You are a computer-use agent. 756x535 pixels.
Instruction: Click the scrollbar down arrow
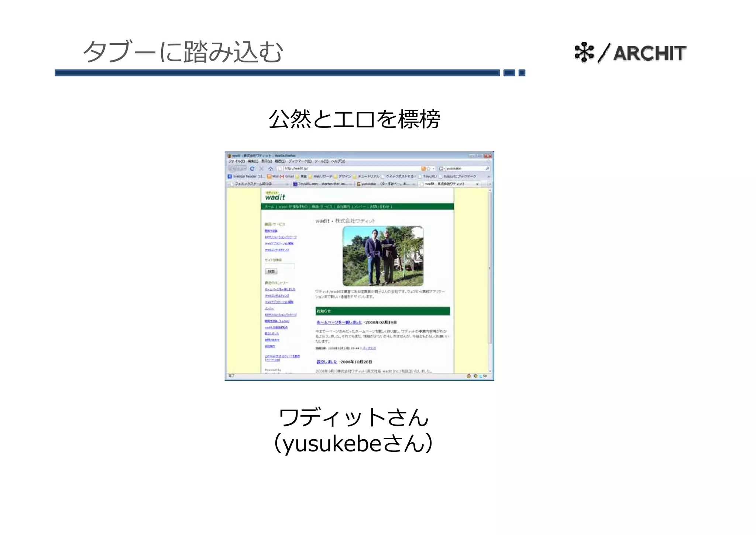tap(490, 371)
